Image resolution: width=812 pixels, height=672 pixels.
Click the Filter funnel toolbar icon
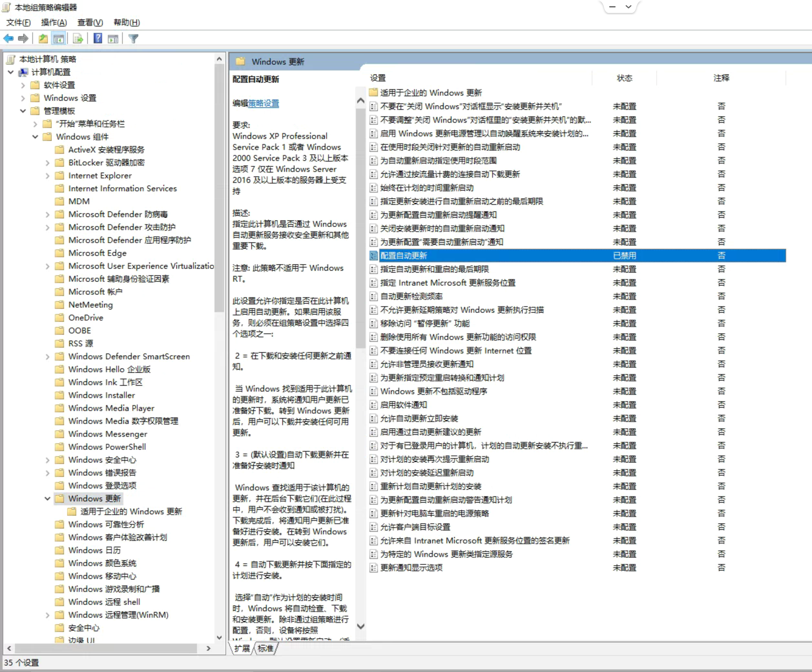[133, 38]
